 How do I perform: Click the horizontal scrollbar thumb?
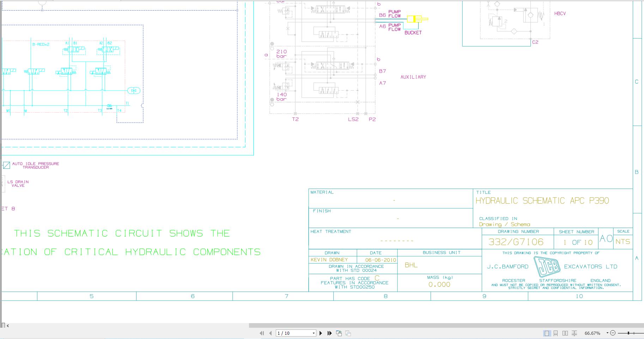(446, 325)
